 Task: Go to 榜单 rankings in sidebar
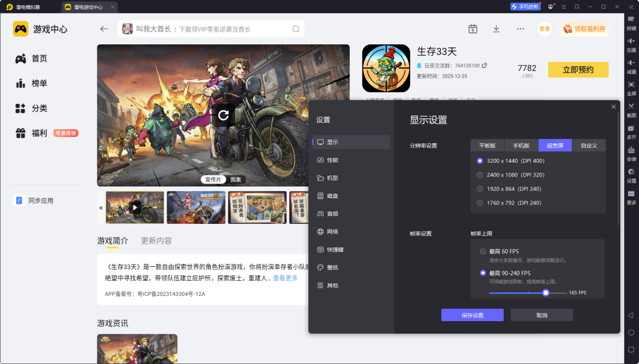click(x=31, y=83)
